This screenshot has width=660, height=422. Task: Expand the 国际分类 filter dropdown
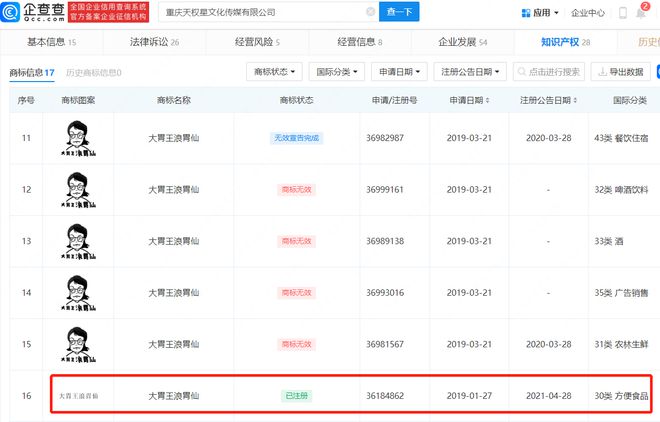pyautogui.click(x=337, y=72)
